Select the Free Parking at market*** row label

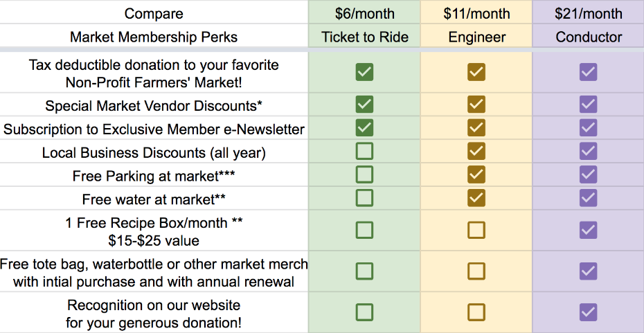(x=154, y=176)
